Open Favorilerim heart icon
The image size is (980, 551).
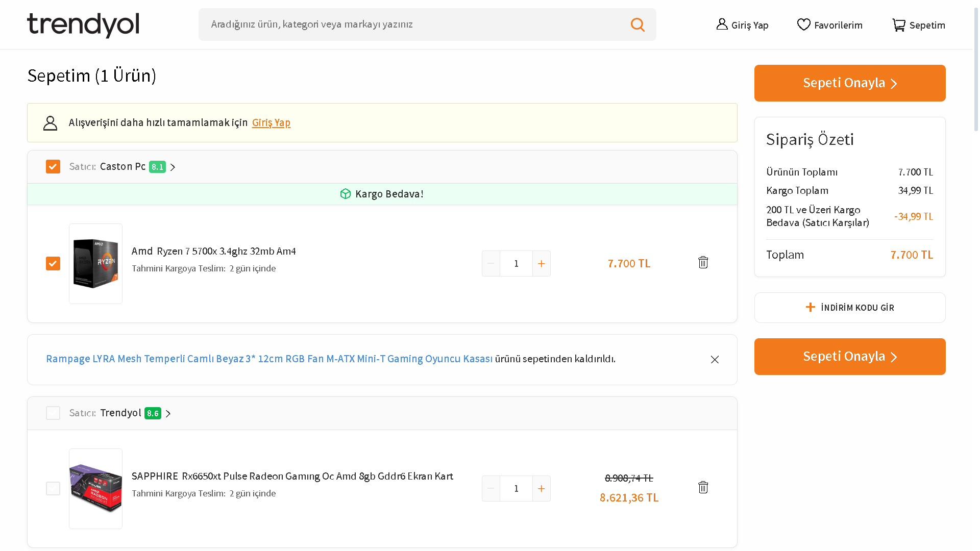(803, 24)
